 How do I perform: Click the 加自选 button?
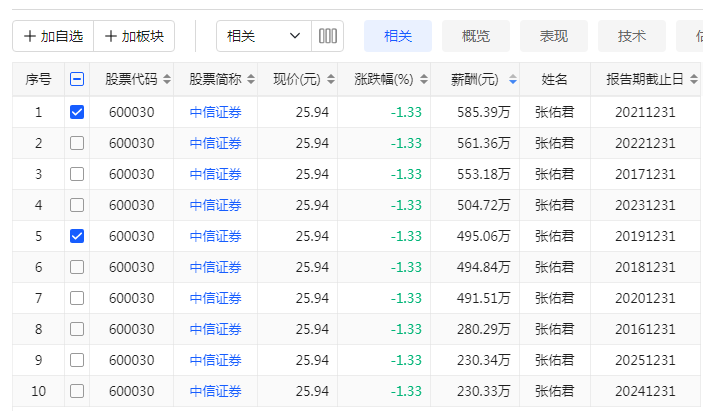coord(53,36)
